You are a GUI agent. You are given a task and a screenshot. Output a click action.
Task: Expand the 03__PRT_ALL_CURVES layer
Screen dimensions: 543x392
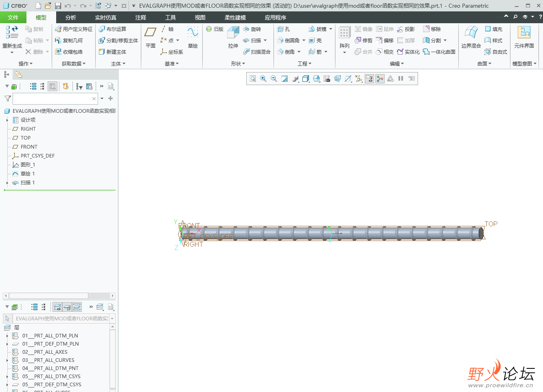(7, 360)
